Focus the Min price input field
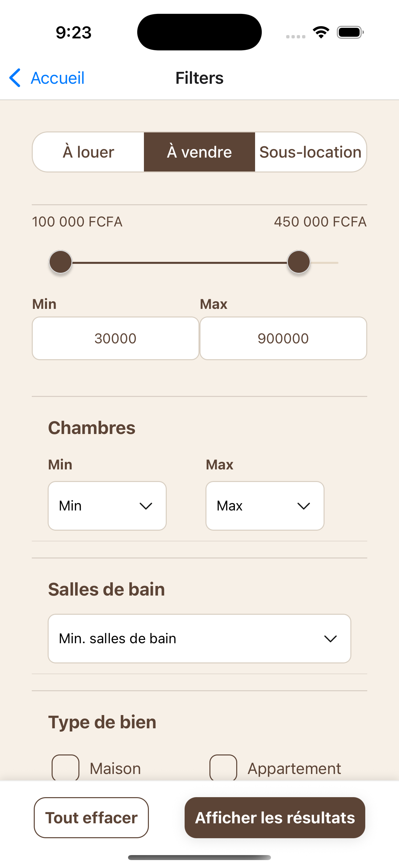The height and width of the screenshot is (868, 399). 115,338
